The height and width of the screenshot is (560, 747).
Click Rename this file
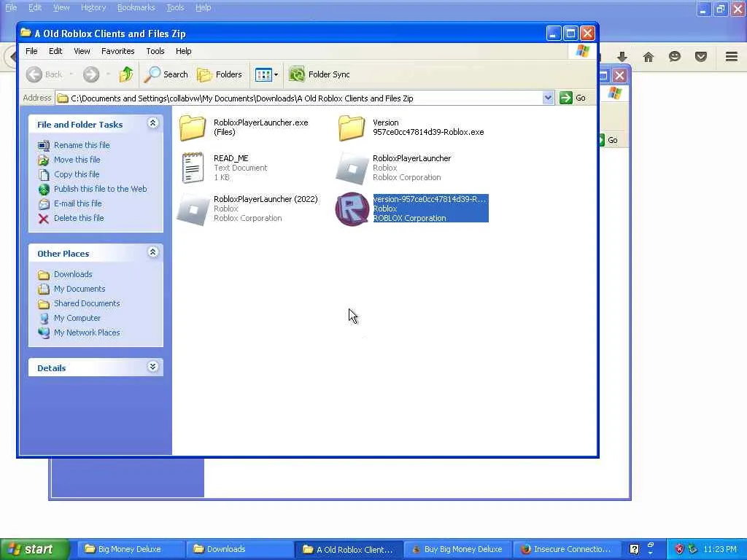coord(82,145)
